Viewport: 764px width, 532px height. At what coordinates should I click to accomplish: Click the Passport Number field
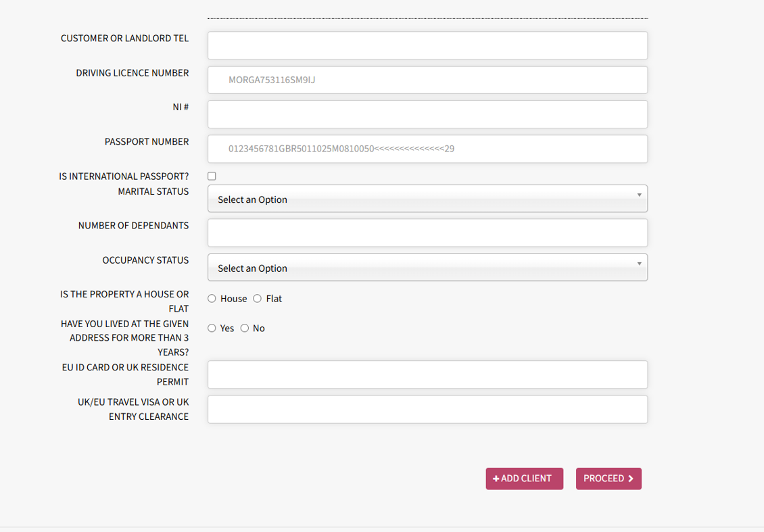[x=427, y=149]
